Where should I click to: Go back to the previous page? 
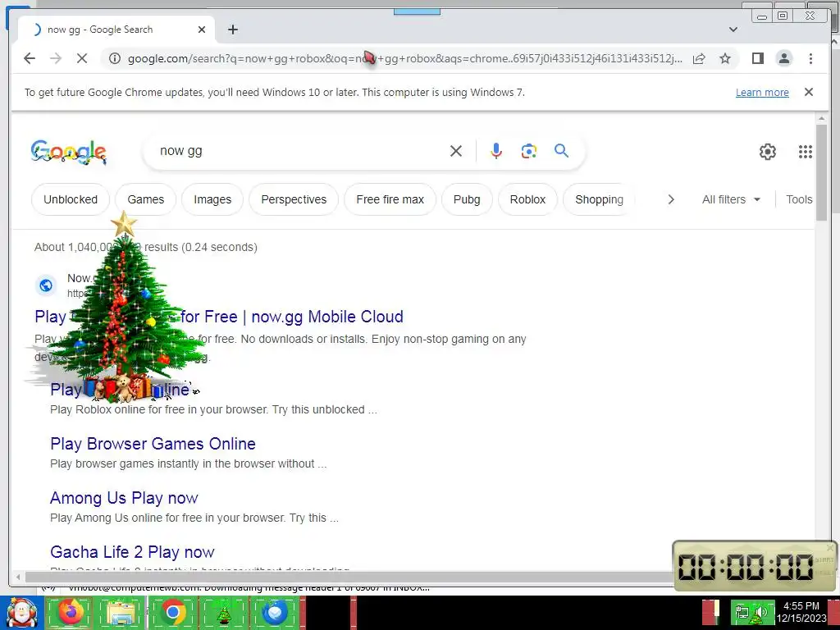point(30,58)
